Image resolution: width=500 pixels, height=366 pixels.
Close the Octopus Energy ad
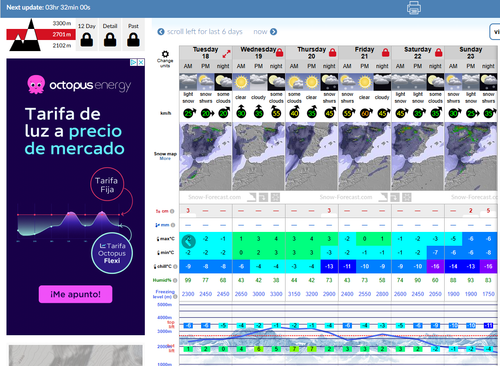pos(141,62)
